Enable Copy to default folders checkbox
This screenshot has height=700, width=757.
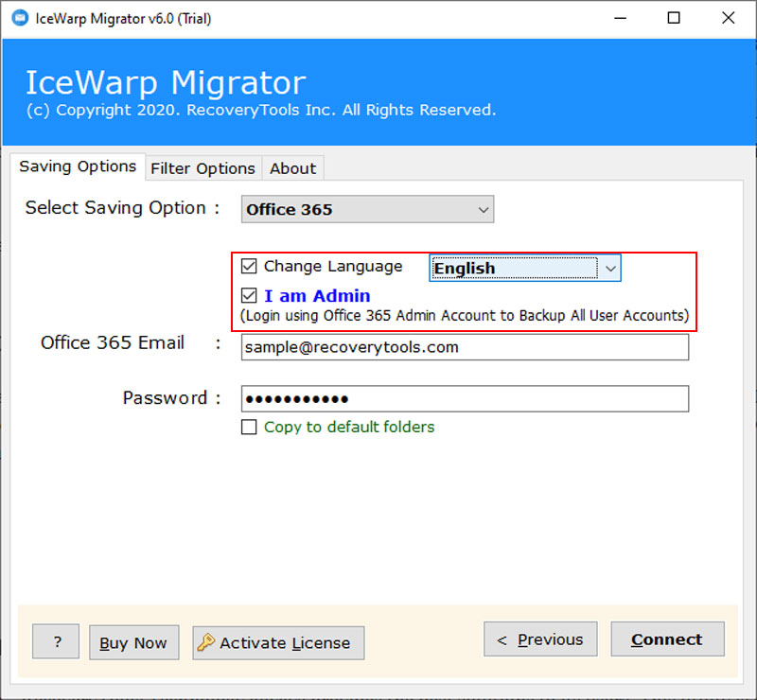pyautogui.click(x=249, y=428)
